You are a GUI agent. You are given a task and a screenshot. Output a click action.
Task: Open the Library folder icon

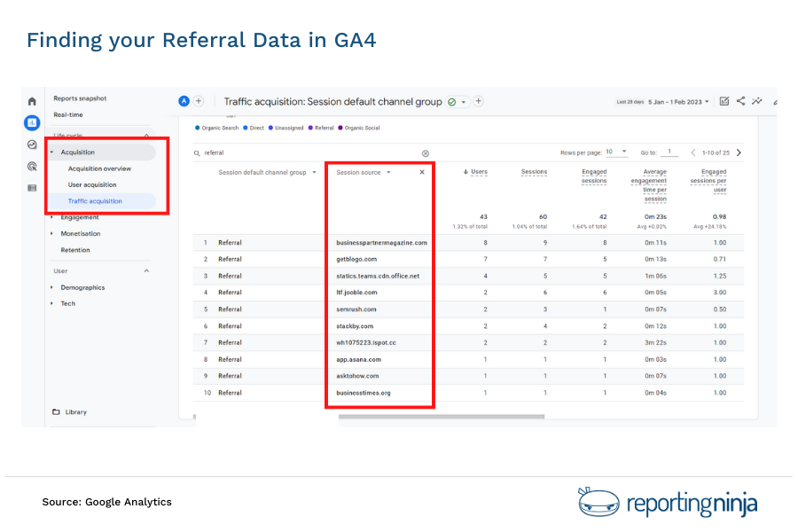[56, 411]
